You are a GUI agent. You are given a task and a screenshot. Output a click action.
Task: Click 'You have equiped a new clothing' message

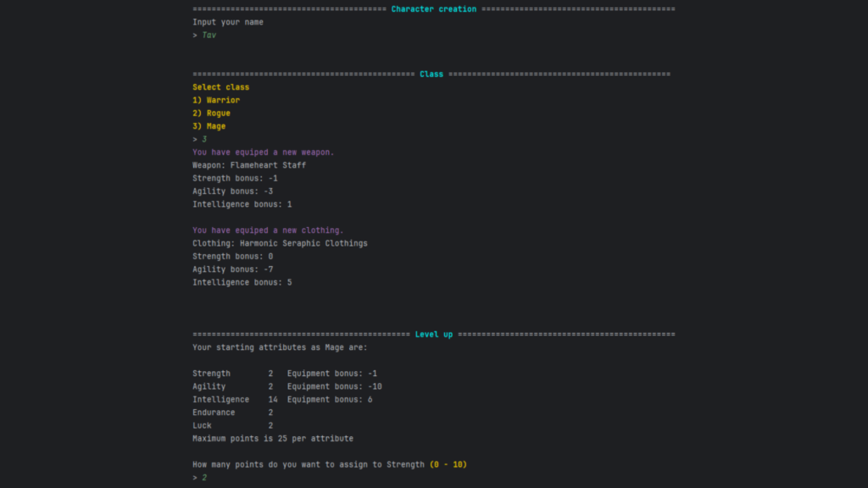[x=265, y=230]
